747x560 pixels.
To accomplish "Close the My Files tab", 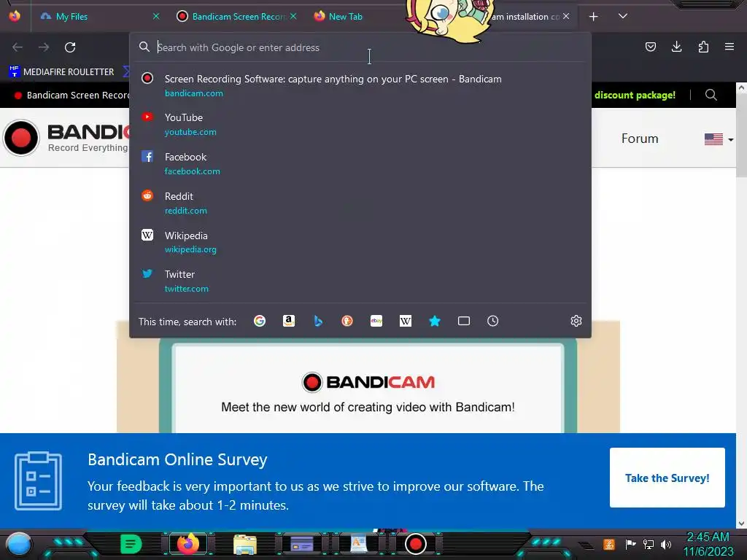I will click(156, 16).
